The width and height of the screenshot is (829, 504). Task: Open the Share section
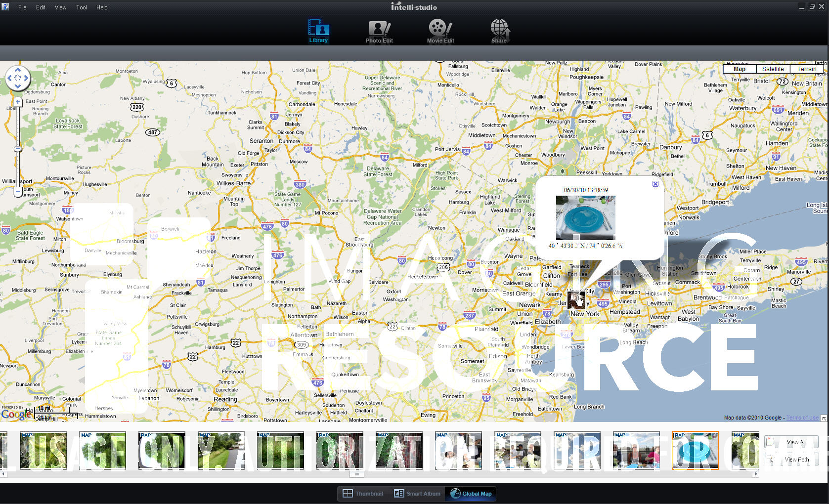coord(499,32)
